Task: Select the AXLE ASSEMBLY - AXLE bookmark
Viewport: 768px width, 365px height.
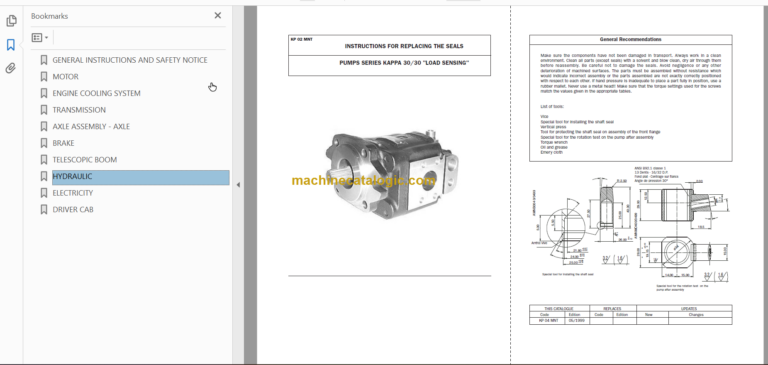Action: pos(91,126)
